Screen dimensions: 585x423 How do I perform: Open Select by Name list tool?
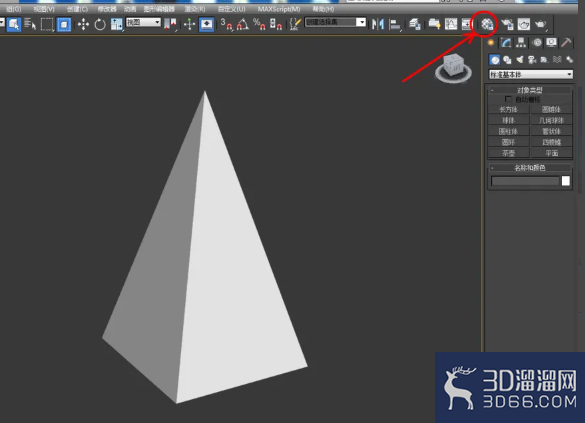pos(30,24)
